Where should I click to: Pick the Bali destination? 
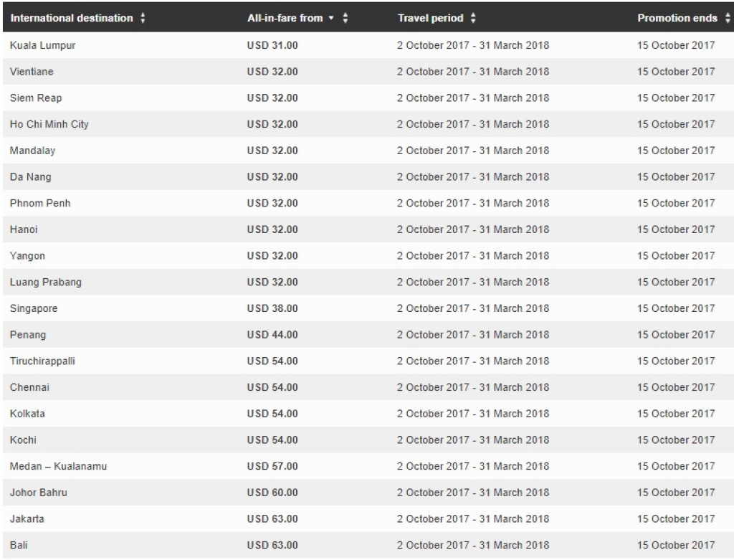[19, 545]
